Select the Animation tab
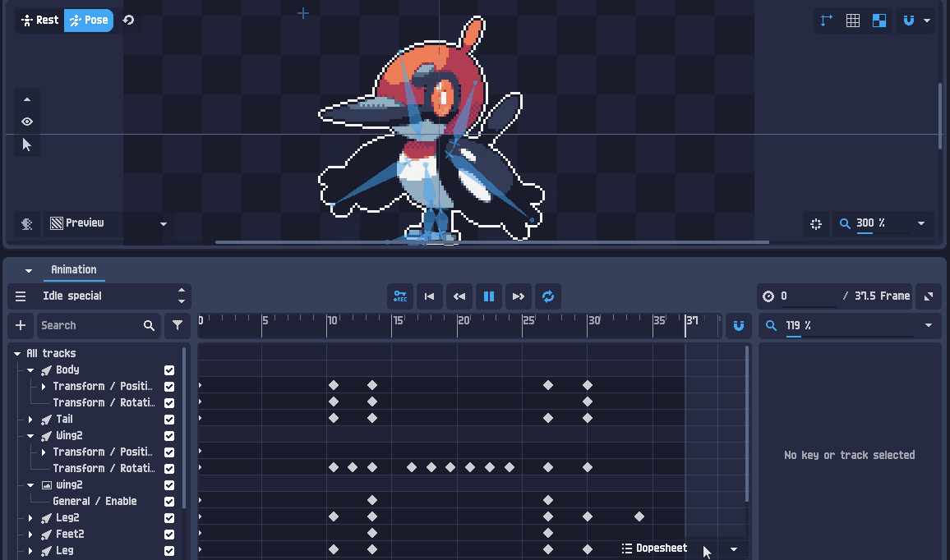This screenshot has height=560, width=950. (74, 269)
